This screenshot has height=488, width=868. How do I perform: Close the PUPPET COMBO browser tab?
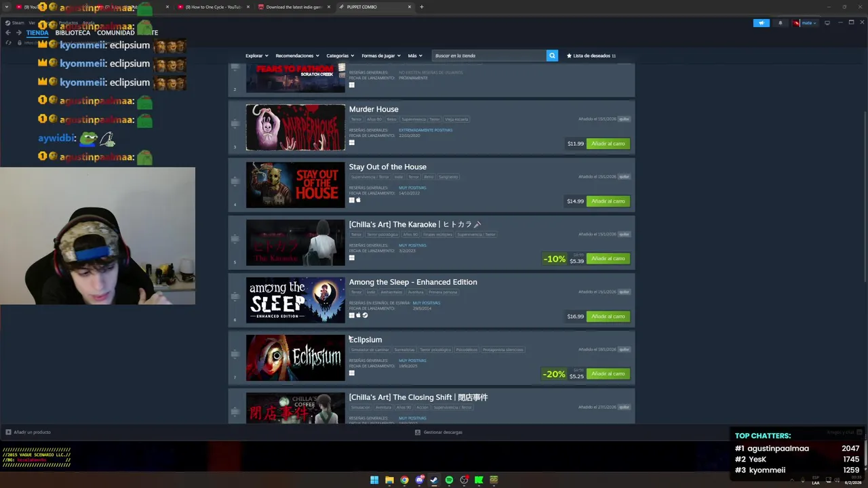tap(410, 7)
